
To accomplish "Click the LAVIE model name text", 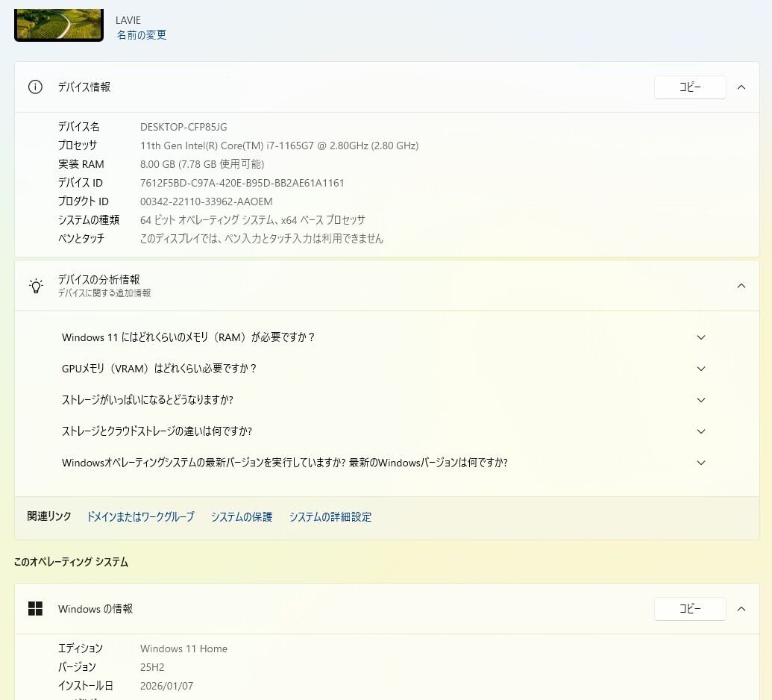I will tap(128, 20).
